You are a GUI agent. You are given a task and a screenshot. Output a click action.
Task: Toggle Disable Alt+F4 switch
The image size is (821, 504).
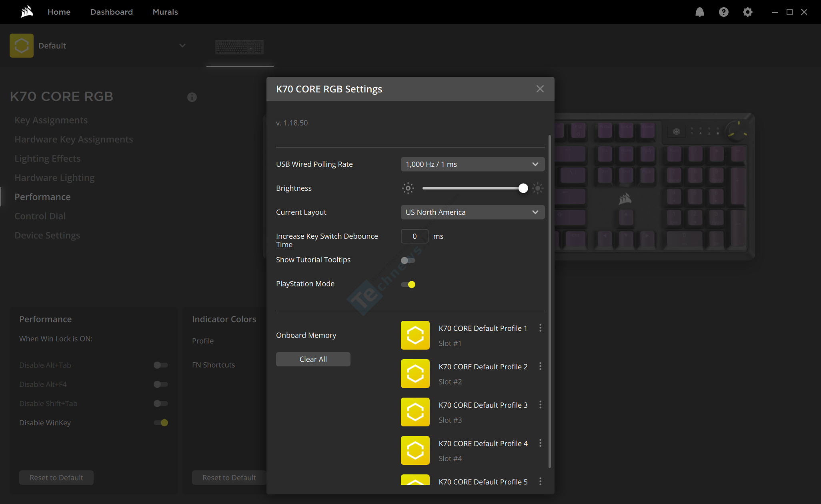[161, 384]
